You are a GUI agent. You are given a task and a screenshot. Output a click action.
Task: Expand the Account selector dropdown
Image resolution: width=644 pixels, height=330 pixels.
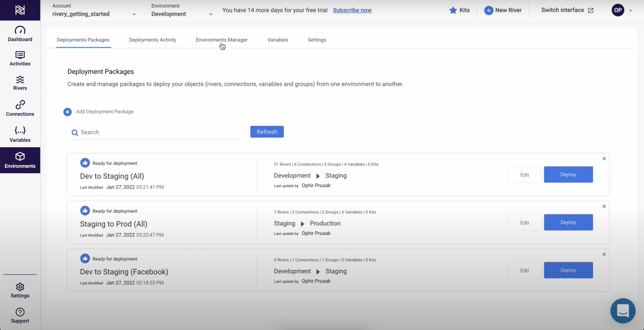tap(134, 14)
